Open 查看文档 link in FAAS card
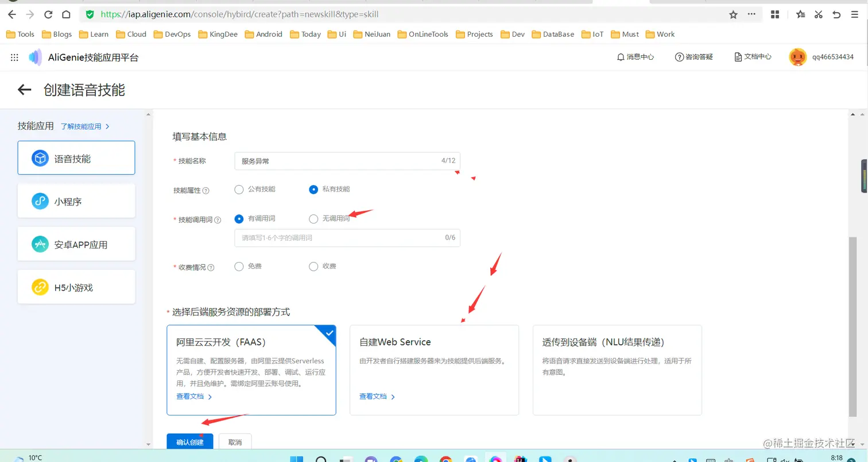The height and width of the screenshot is (462, 868). (x=194, y=396)
